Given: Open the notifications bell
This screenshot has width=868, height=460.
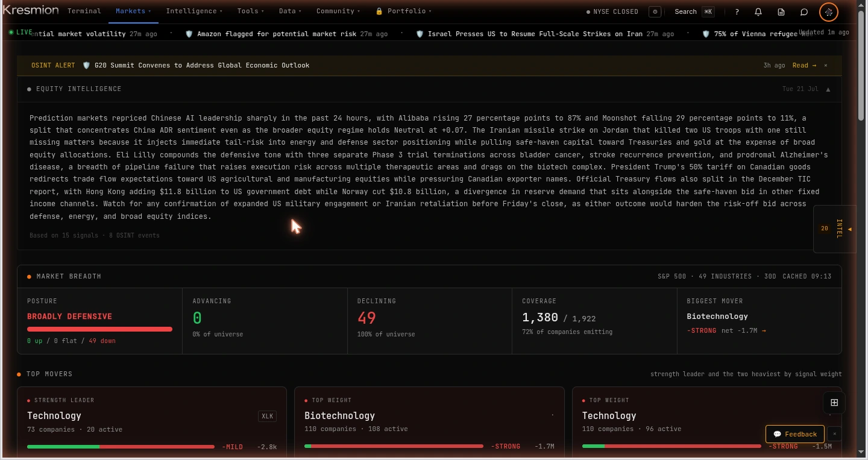Looking at the screenshot, I should click(x=758, y=11).
